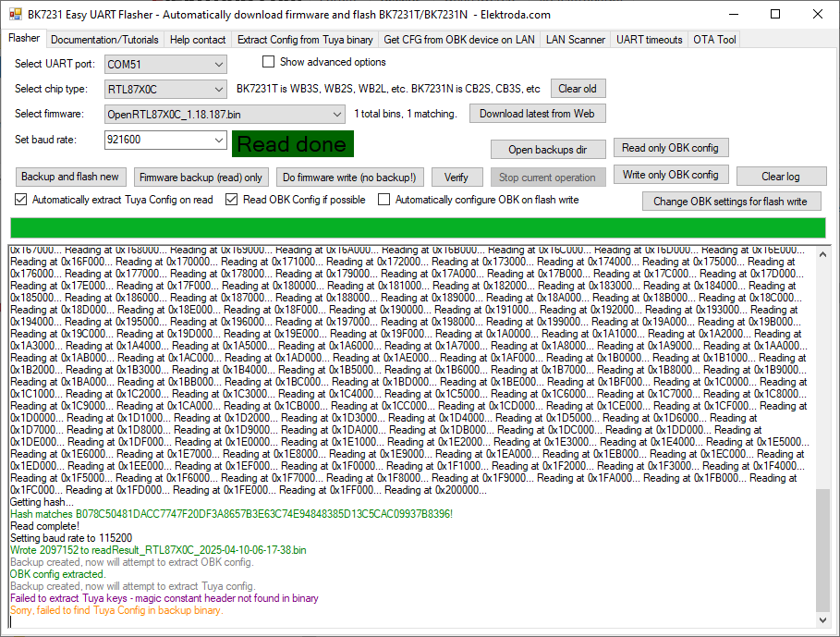Click the Clear old button
This screenshot has width=840, height=637.
(x=578, y=89)
